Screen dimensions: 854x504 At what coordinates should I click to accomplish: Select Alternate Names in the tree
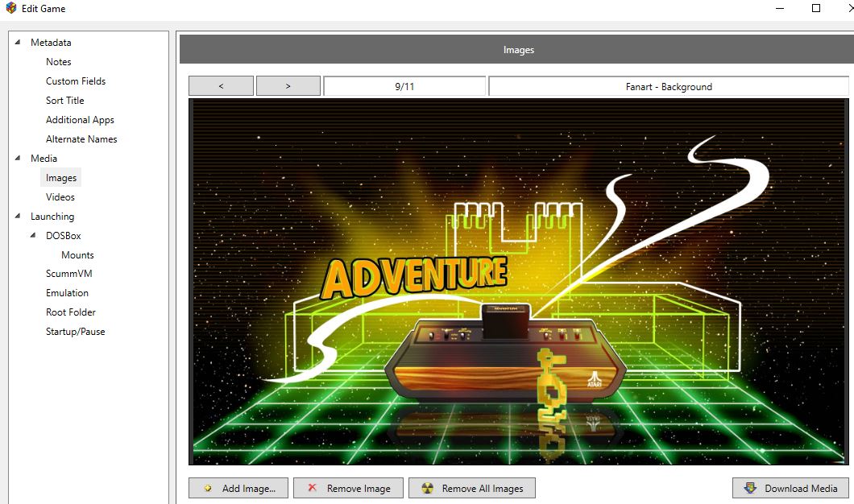click(x=81, y=138)
